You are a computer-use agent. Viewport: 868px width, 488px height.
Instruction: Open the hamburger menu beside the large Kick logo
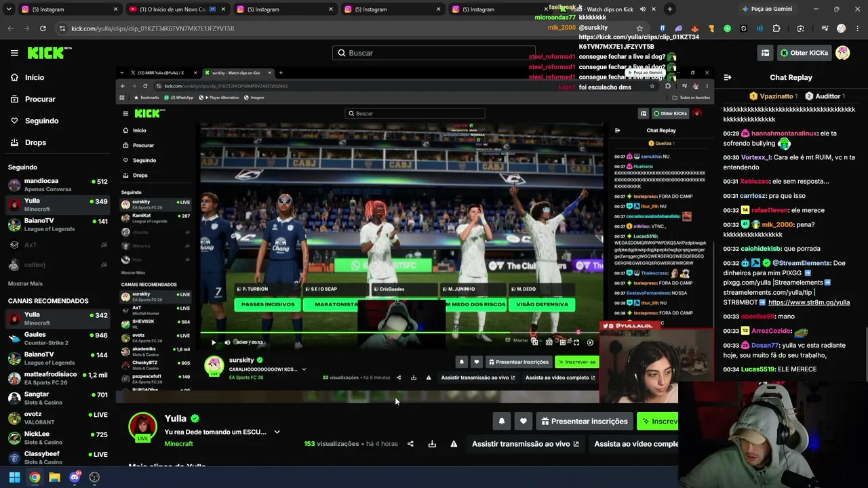tap(14, 53)
